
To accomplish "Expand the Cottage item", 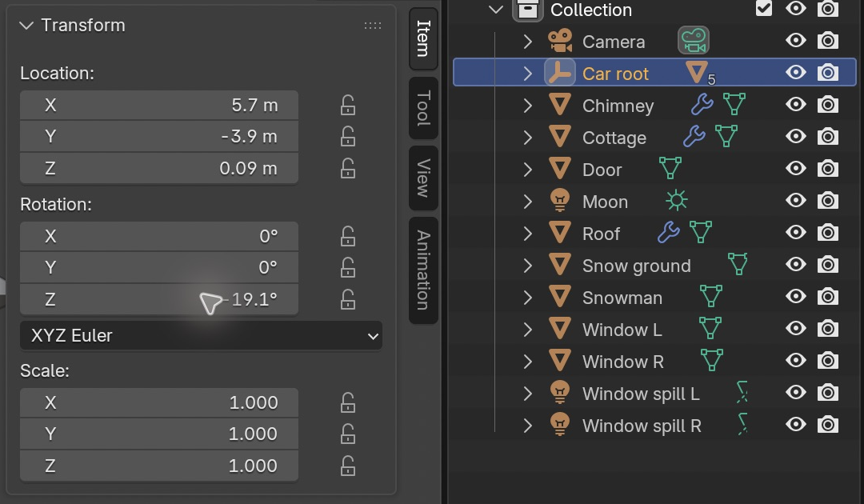I will (x=527, y=137).
